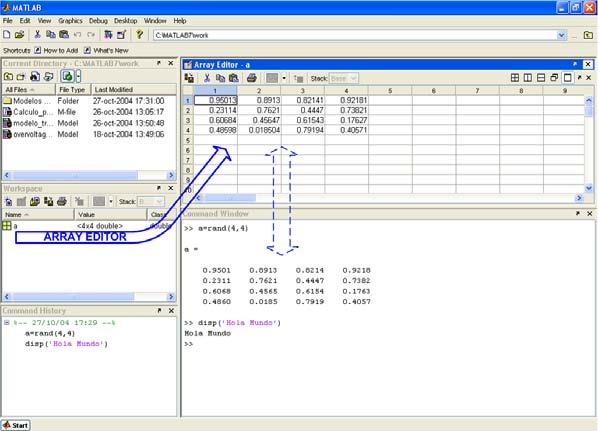Viewport: 598px width, 431px height.
Task: Click Print icon in Array Editor toolbar
Action: 251,78
